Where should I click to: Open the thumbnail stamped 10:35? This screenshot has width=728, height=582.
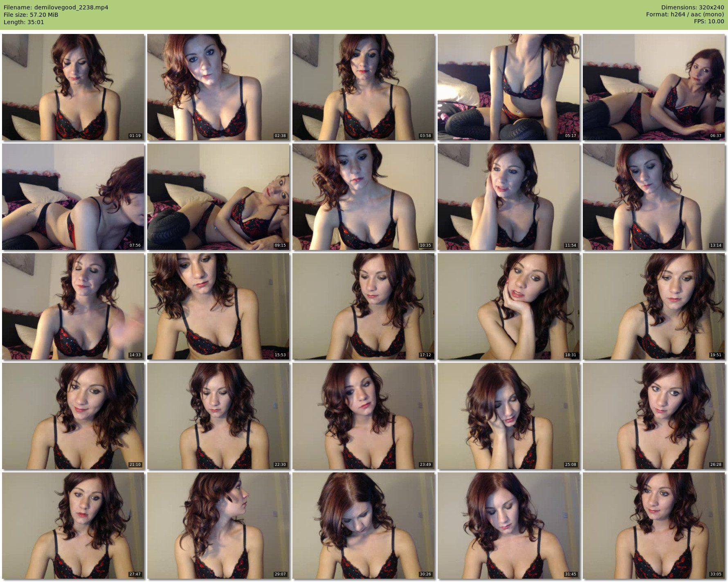364,197
